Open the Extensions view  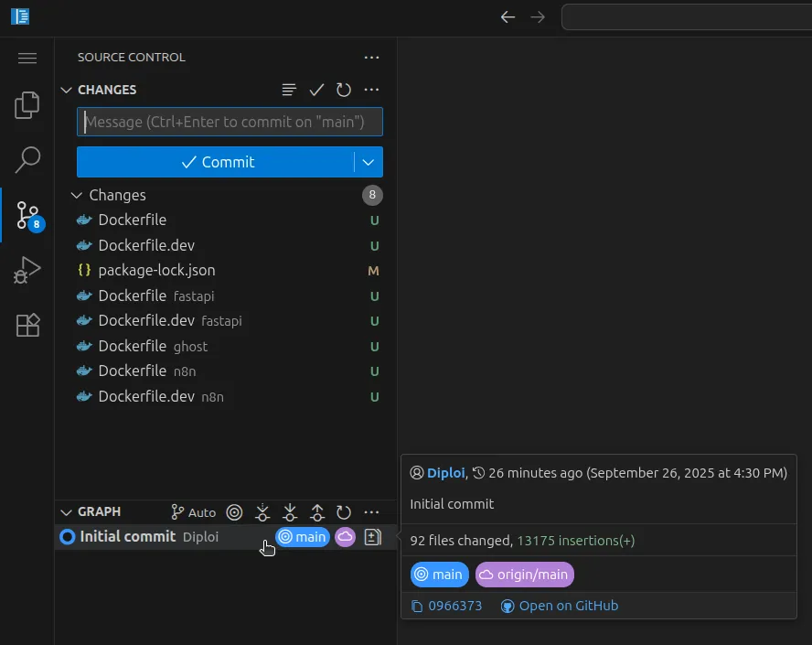[27, 325]
